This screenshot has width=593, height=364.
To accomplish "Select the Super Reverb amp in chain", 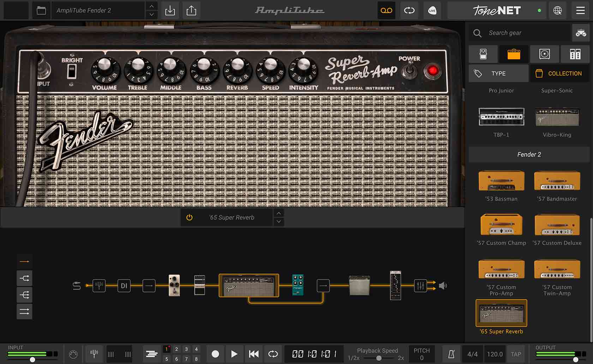I will pyautogui.click(x=249, y=285).
